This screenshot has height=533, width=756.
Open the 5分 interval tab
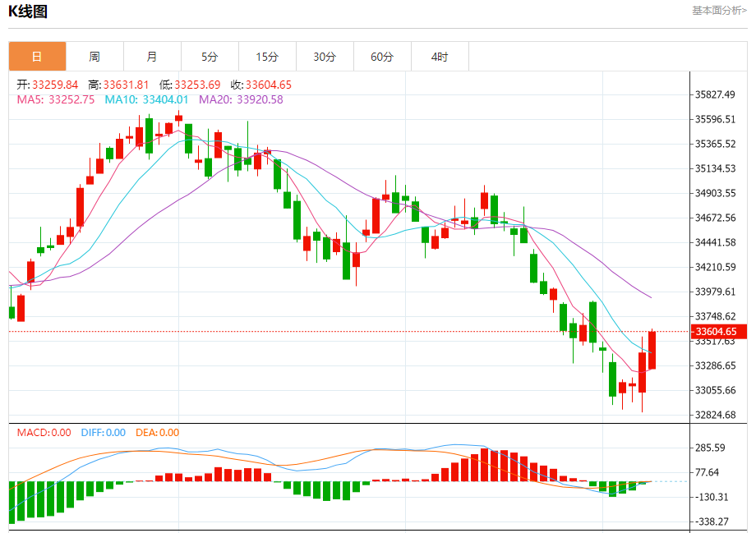(x=210, y=57)
